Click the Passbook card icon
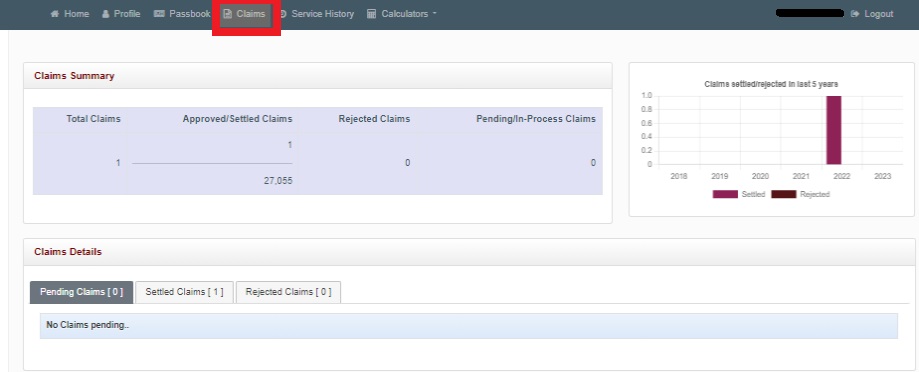 click(x=159, y=13)
